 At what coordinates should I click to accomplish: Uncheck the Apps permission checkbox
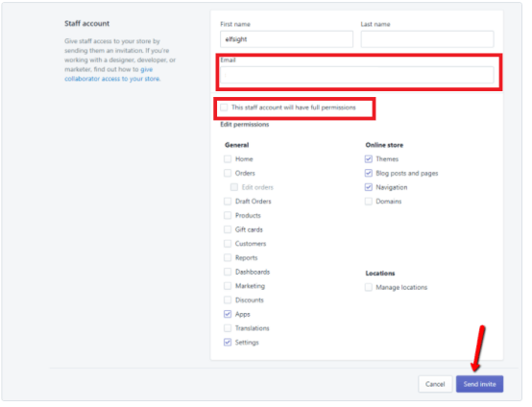tap(228, 314)
